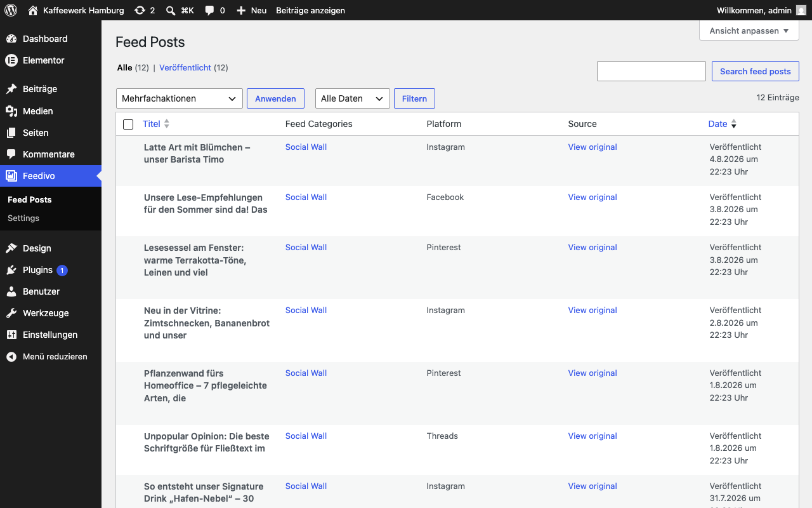Click the Dashboard gauge icon
The width and height of the screenshot is (812, 508).
(11, 39)
